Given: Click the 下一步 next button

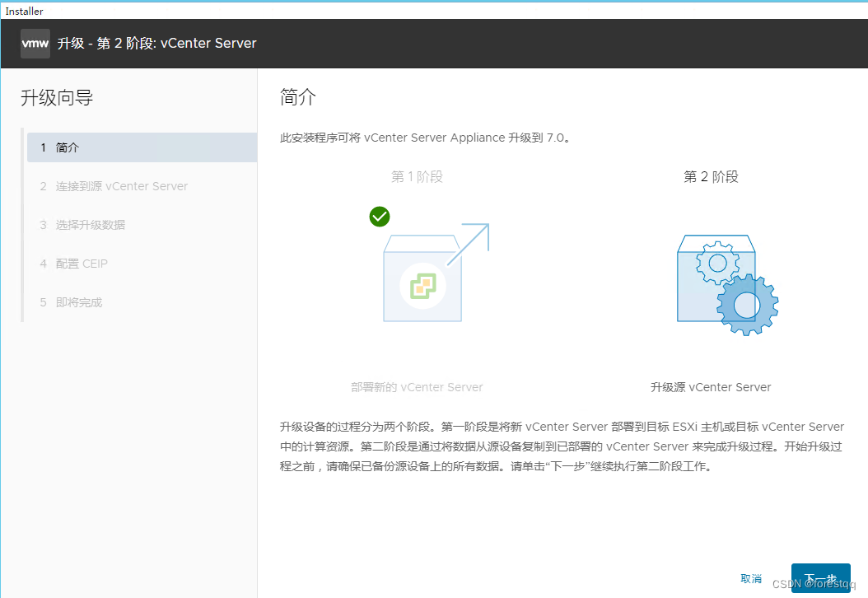Looking at the screenshot, I should (x=820, y=578).
